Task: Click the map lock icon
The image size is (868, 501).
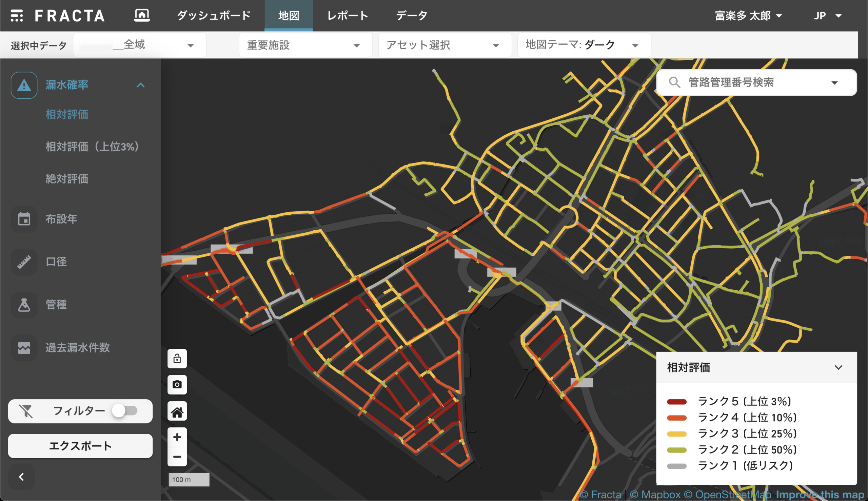Action: point(177,359)
